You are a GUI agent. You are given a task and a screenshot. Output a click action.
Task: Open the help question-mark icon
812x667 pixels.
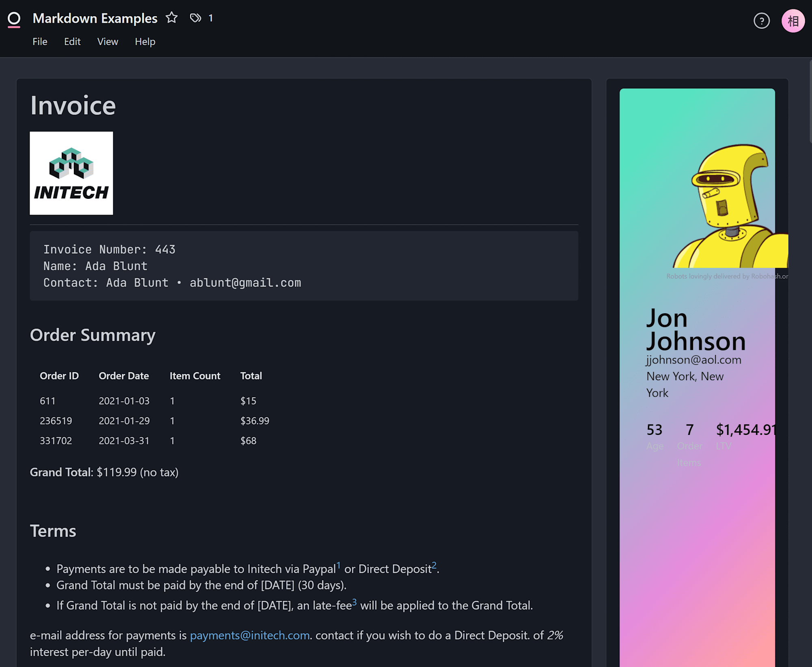762,21
